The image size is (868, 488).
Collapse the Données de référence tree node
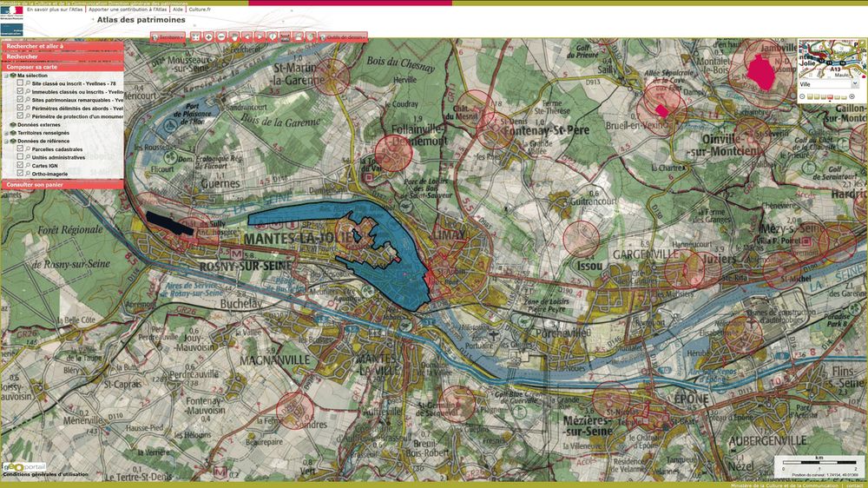(x=6, y=142)
